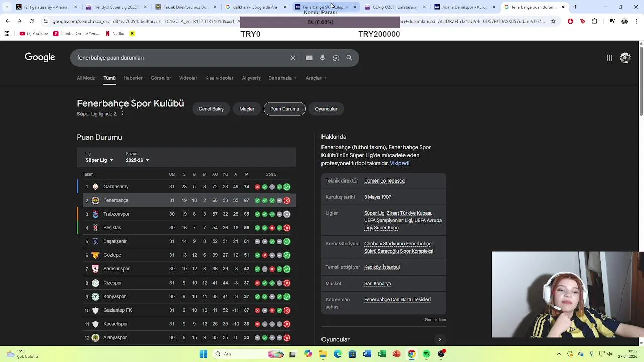Viewport: 644px width, 362px height.
Task: Expand the Daha fazla search filter
Action: [x=282, y=78]
